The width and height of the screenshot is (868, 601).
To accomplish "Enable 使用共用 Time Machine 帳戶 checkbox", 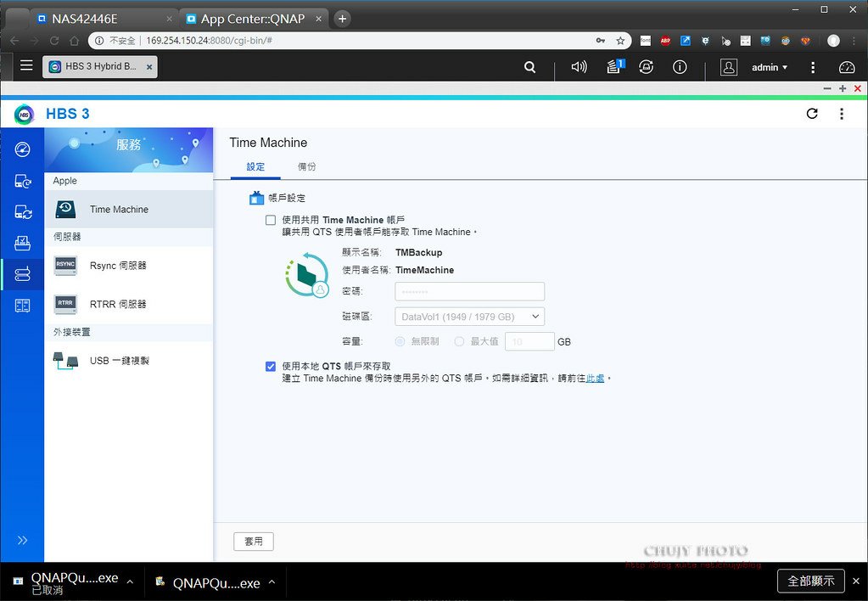I will [x=271, y=220].
